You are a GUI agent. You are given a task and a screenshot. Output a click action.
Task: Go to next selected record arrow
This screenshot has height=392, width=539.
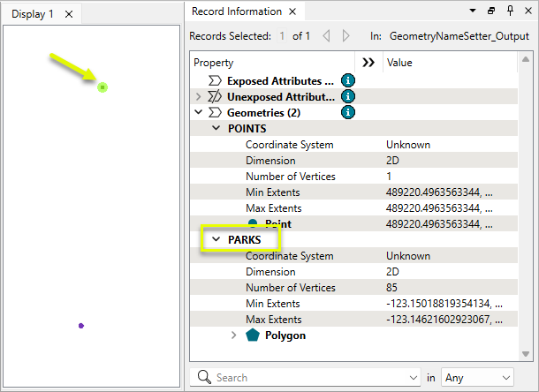click(345, 36)
